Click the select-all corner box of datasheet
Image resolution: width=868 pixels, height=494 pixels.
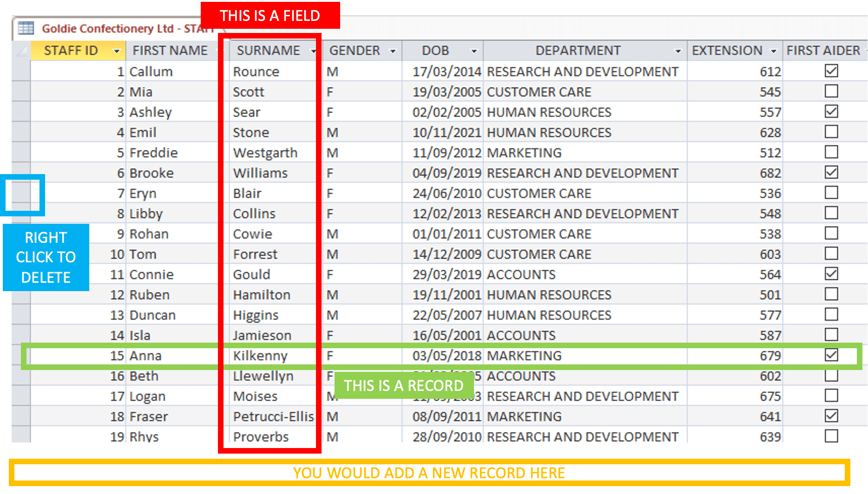[21, 51]
